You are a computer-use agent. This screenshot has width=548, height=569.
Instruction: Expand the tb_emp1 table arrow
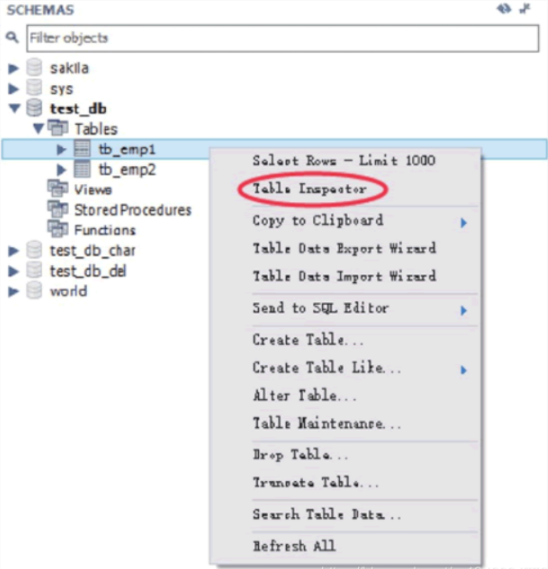click(x=61, y=149)
